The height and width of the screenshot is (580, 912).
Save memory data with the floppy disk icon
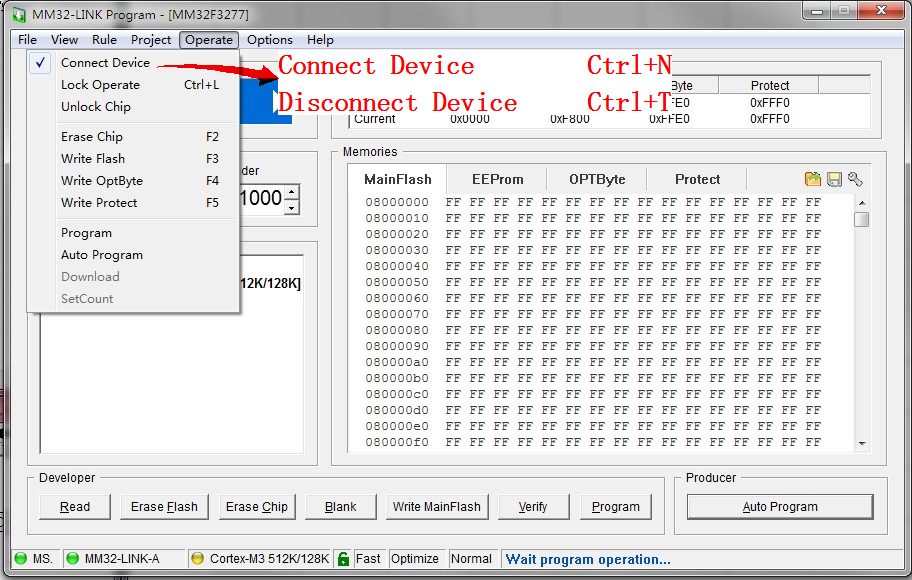833,178
